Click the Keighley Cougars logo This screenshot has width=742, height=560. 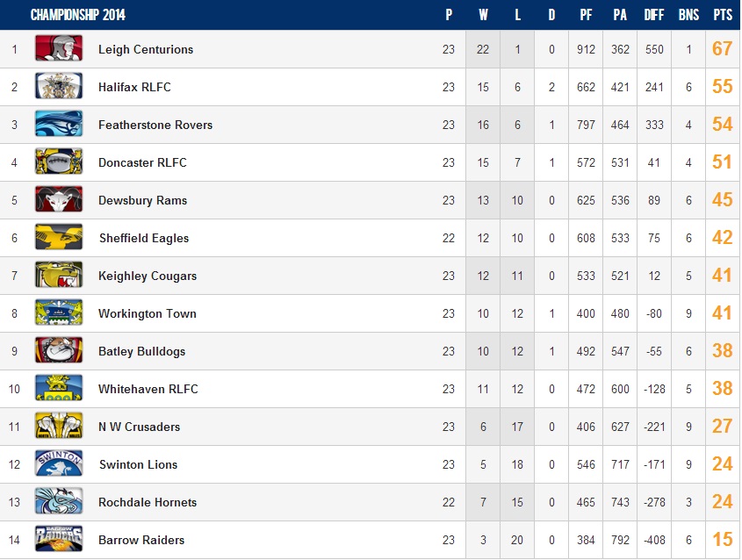(59, 276)
